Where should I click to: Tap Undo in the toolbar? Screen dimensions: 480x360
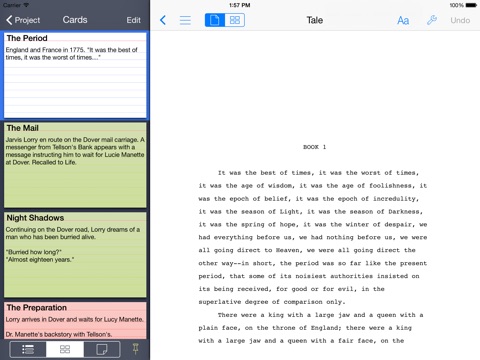[460, 20]
